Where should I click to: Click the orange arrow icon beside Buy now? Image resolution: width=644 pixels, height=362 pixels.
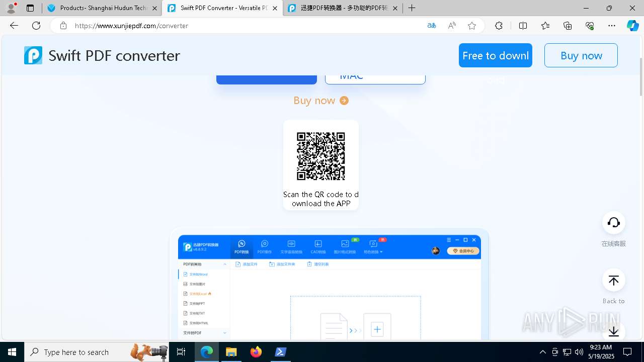[x=344, y=101]
